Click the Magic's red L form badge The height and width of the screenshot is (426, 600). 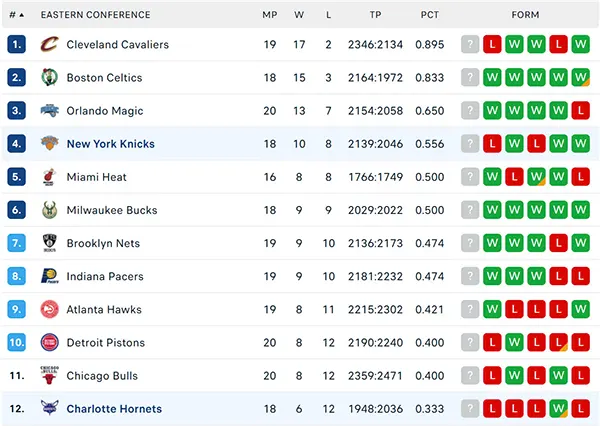point(580,111)
